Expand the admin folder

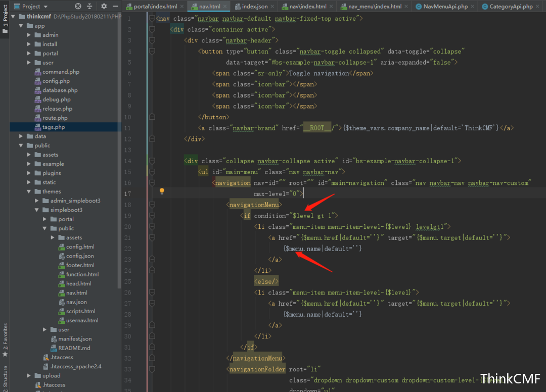pyautogui.click(x=29, y=35)
